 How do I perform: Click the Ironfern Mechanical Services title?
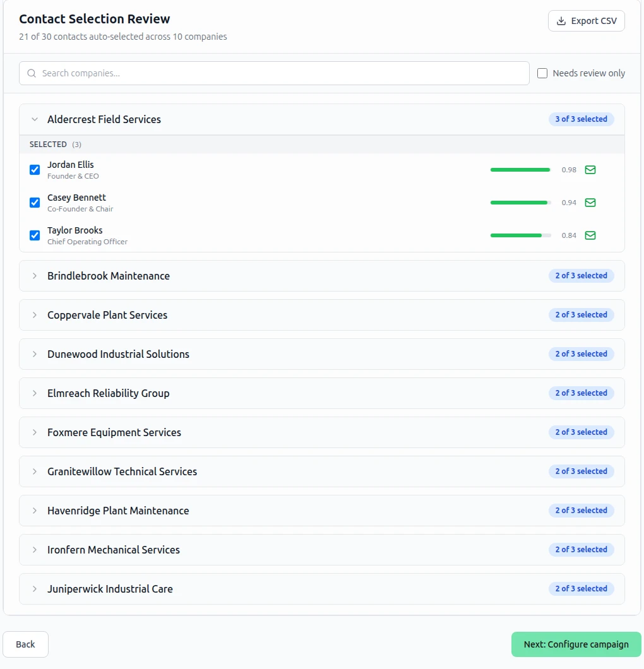pyautogui.click(x=114, y=550)
